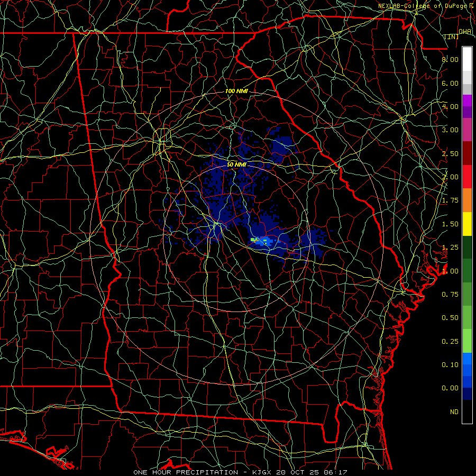Click the 0.75 legend value

[x=450, y=295]
